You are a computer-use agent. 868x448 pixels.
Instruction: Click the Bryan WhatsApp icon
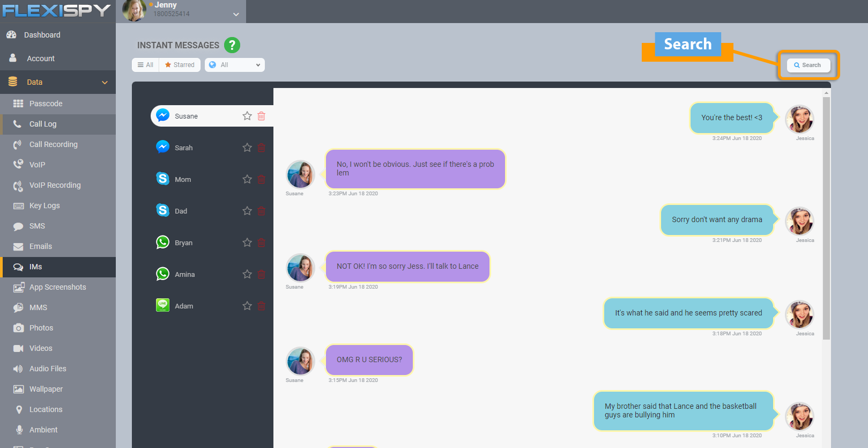point(163,242)
